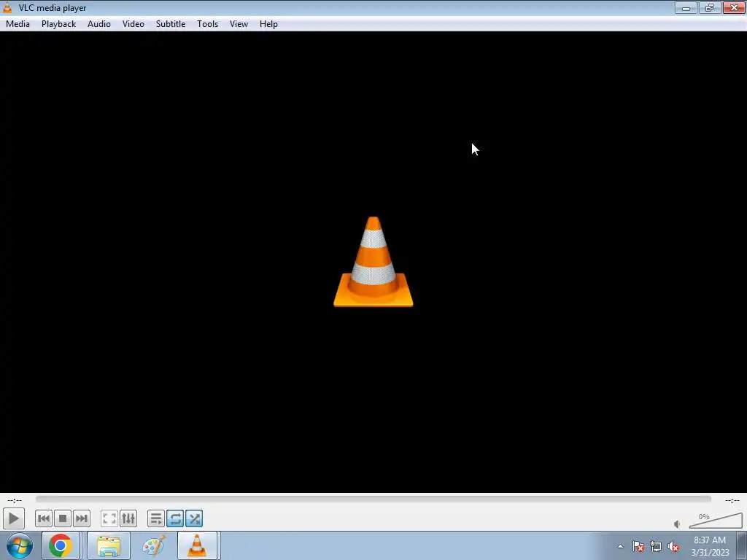Skip to previous media in playlist
This screenshot has width=747, height=560.
[43, 518]
